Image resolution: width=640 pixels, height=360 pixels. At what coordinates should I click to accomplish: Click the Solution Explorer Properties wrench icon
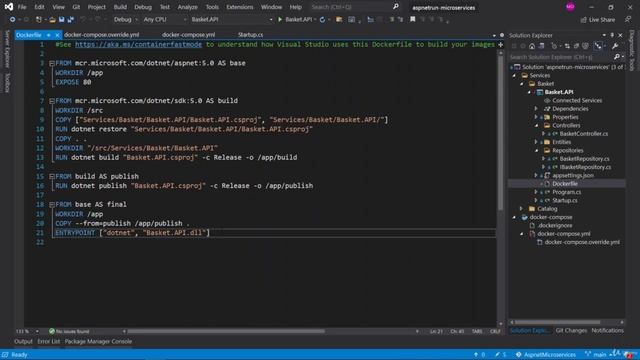615,46
